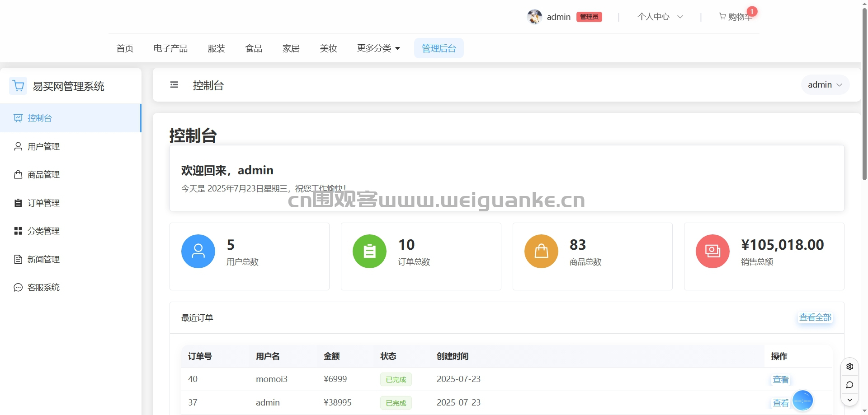Viewport: 868px width, 415px height.
Task: Click the ¥105,018.00 sales total value
Action: (x=783, y=245)
